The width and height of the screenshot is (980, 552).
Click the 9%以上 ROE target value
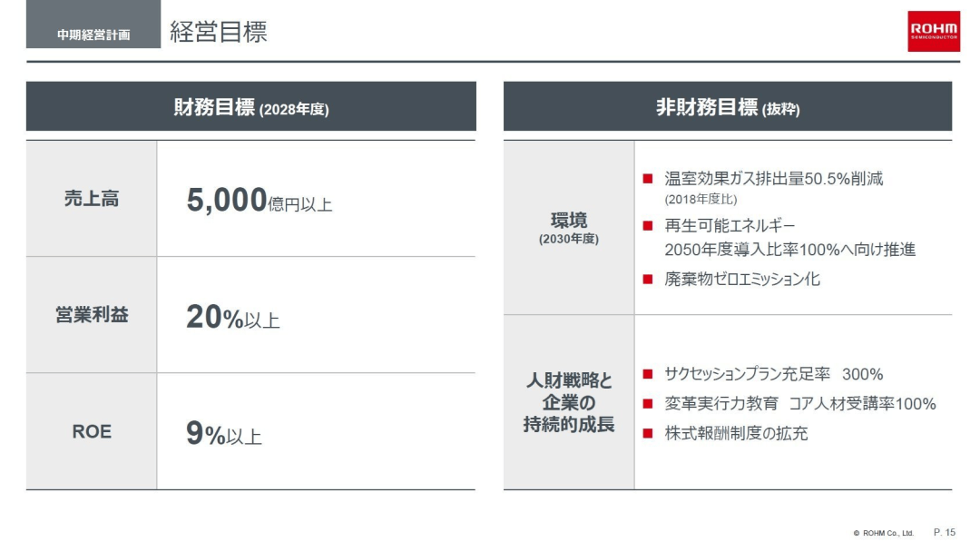point(224,435)
